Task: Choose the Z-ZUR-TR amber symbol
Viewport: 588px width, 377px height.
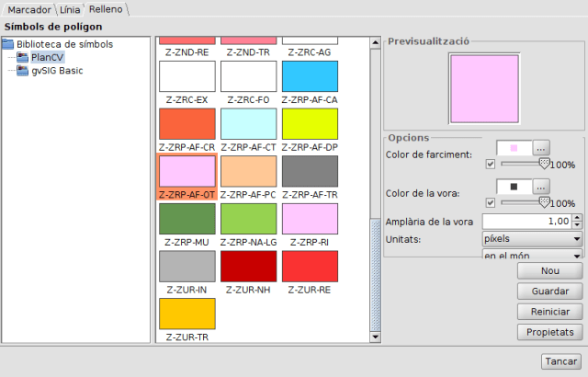Action: pos(187,314)
